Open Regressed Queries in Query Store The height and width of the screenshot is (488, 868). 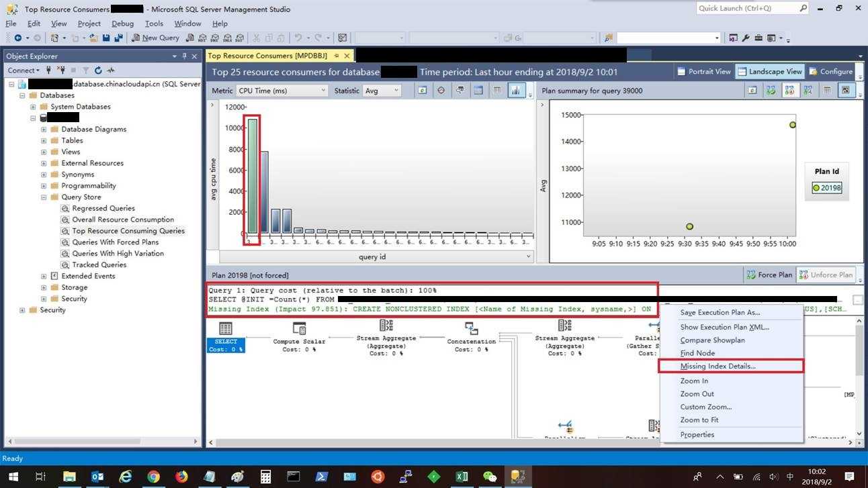[x=103, y=208]
